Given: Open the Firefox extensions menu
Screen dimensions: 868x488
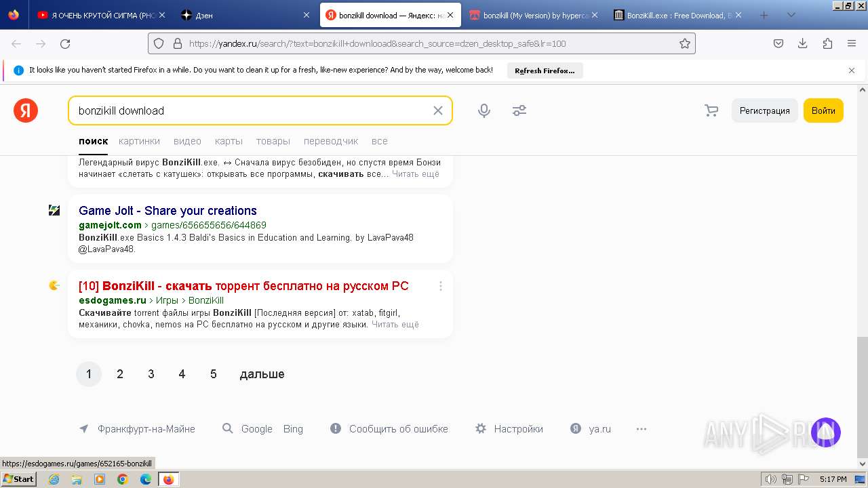Looking at the screenshot, I should pyautogui.click(x=827, y=43).
